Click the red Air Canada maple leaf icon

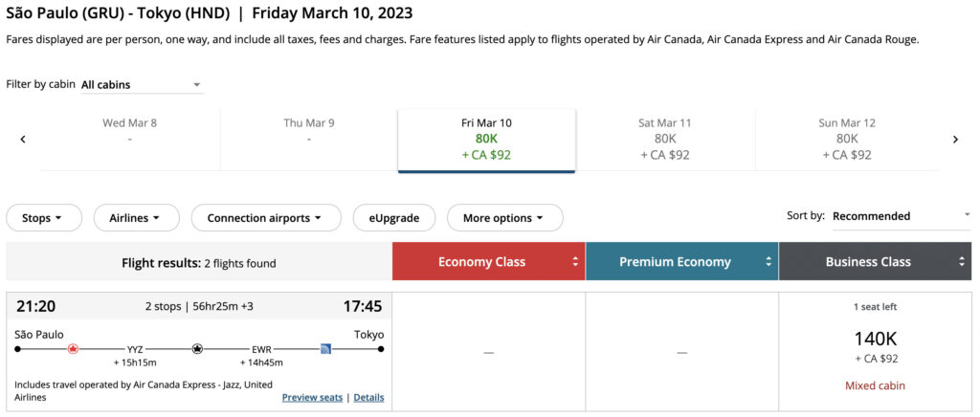coord(73,349)
